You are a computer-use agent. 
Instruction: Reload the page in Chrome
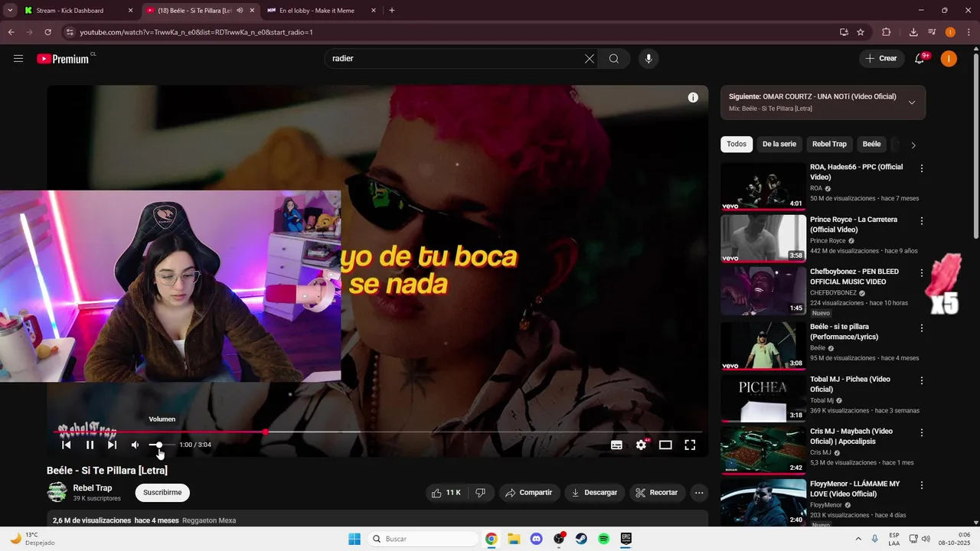[47, 32]
